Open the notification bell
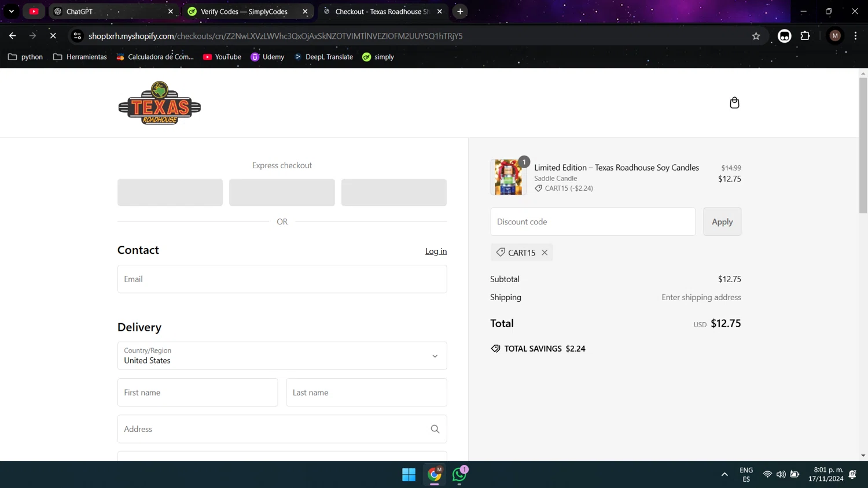 coord(852,475)
